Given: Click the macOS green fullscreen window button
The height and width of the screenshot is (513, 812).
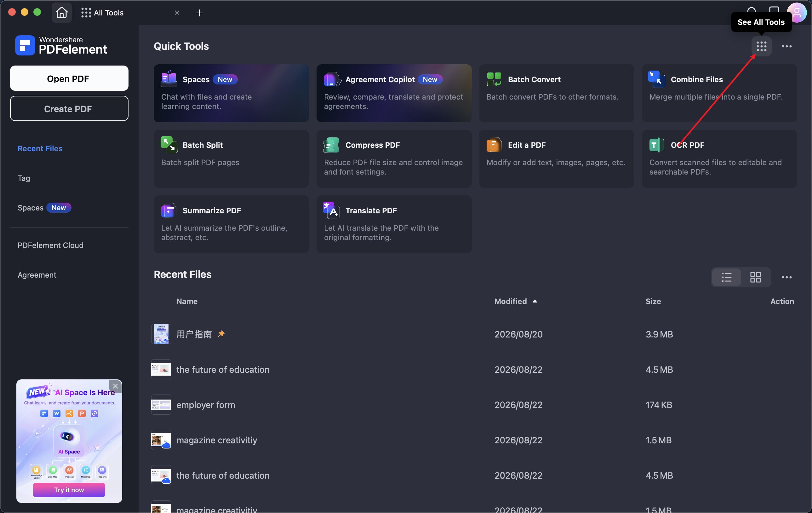Looking at the screenshot, I should coord(37,12).
